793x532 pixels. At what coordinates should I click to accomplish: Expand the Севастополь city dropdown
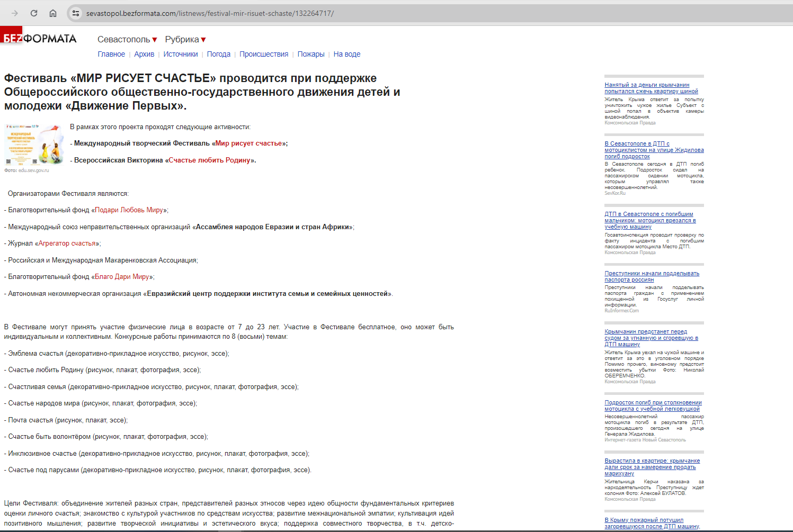coord(127,39)
